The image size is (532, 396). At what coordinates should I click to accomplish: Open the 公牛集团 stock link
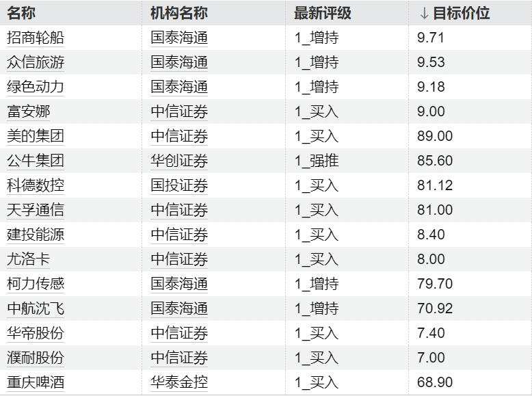36,161
